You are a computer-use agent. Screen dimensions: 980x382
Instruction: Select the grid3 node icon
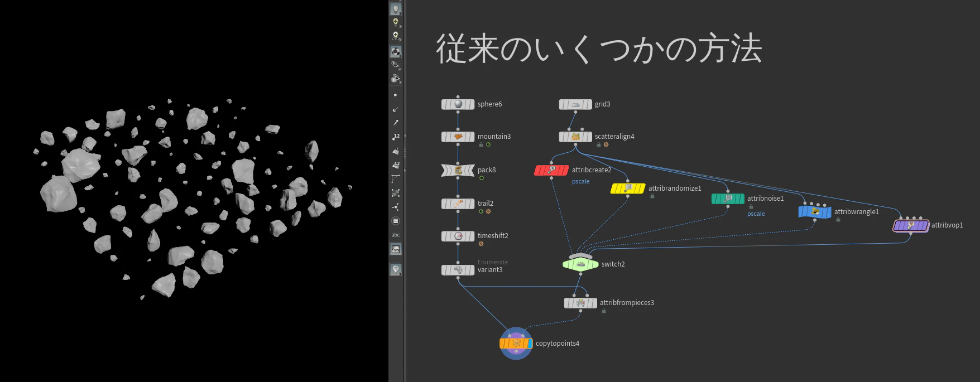click(575, 104)
